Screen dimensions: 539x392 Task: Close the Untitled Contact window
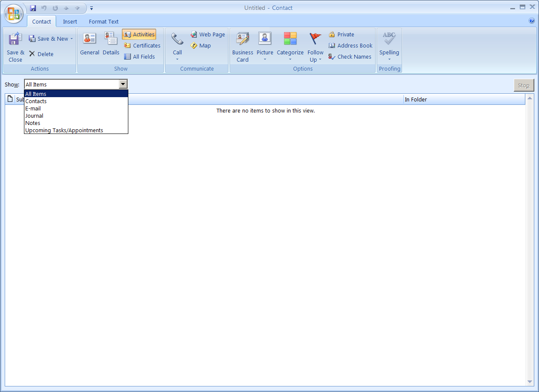532,7
